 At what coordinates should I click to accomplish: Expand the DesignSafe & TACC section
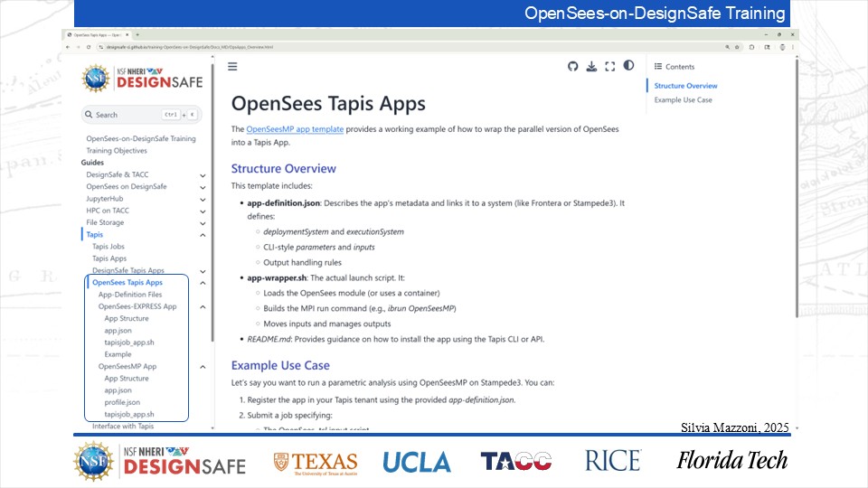[x=203, y=174]
